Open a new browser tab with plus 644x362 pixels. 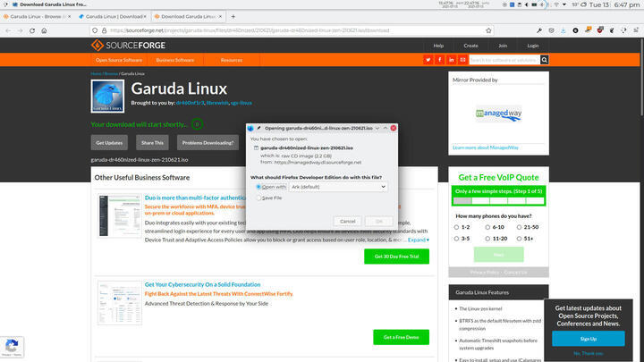233,16
